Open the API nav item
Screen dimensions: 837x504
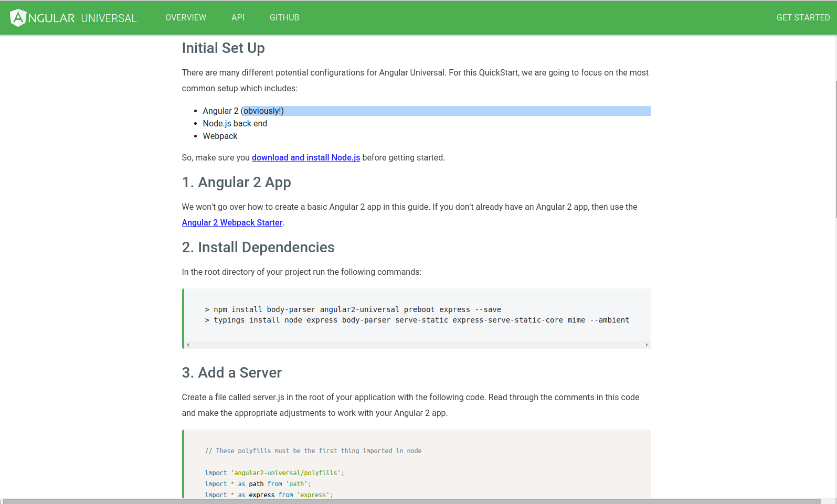pyautogui.click(x=238, y=18)
